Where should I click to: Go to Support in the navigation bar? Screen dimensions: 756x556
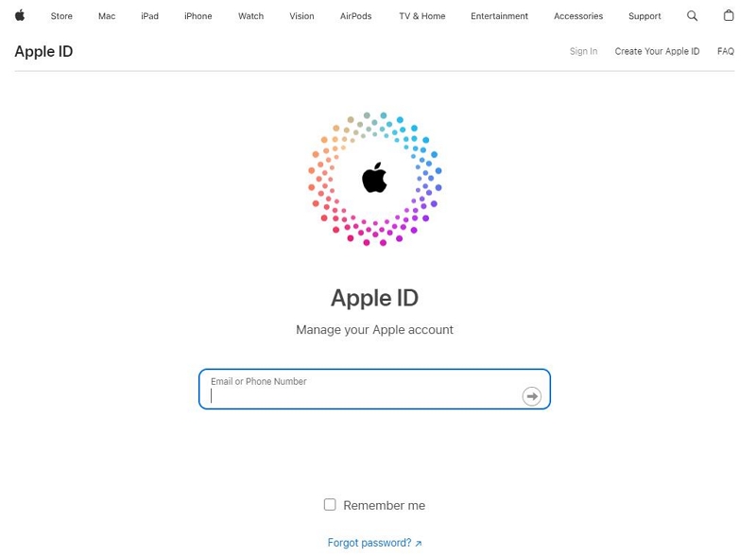click(644, 16)
